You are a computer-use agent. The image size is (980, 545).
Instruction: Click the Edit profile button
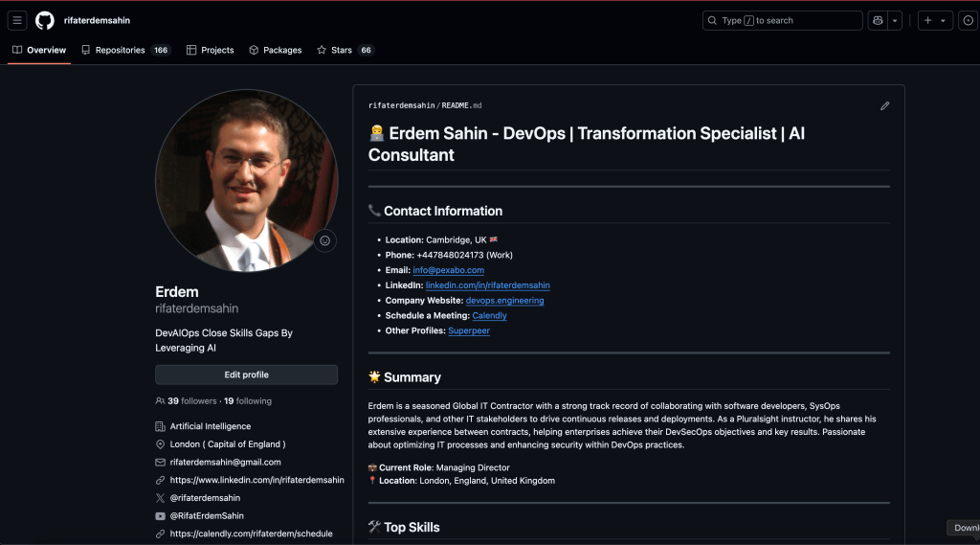(x=246, y=375)
